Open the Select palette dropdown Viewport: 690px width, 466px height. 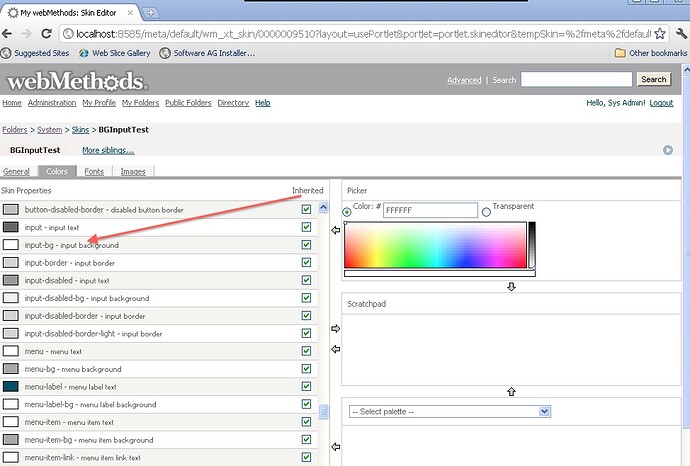click(x=450, y=411)
